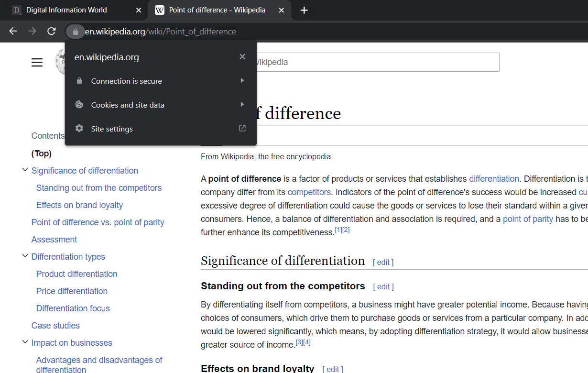Screen dimensions: 588x373
Task: Click the lock icon in address bar
Action: (75, 32)
